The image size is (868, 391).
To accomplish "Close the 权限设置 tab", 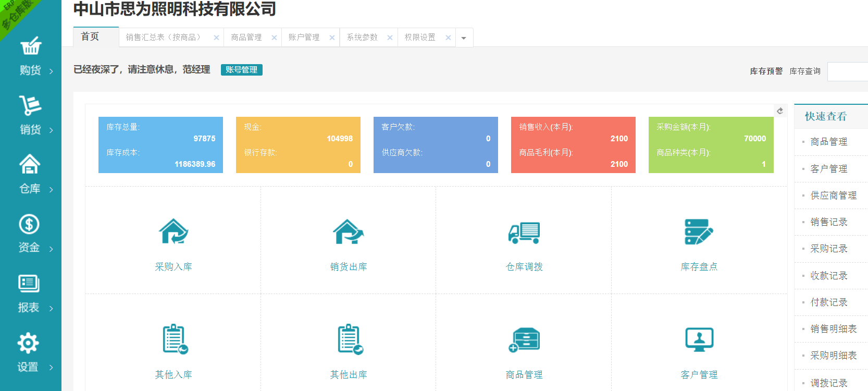I will coord(448,38).
